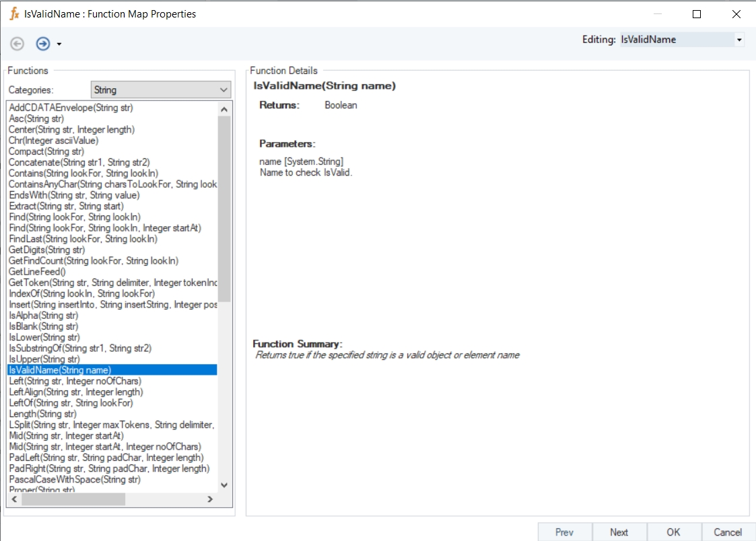Image resolution: width=756 pixels, height=541 pixels.
Task: Click the fx function icon in title bar
Action: (x=13, y=13)
